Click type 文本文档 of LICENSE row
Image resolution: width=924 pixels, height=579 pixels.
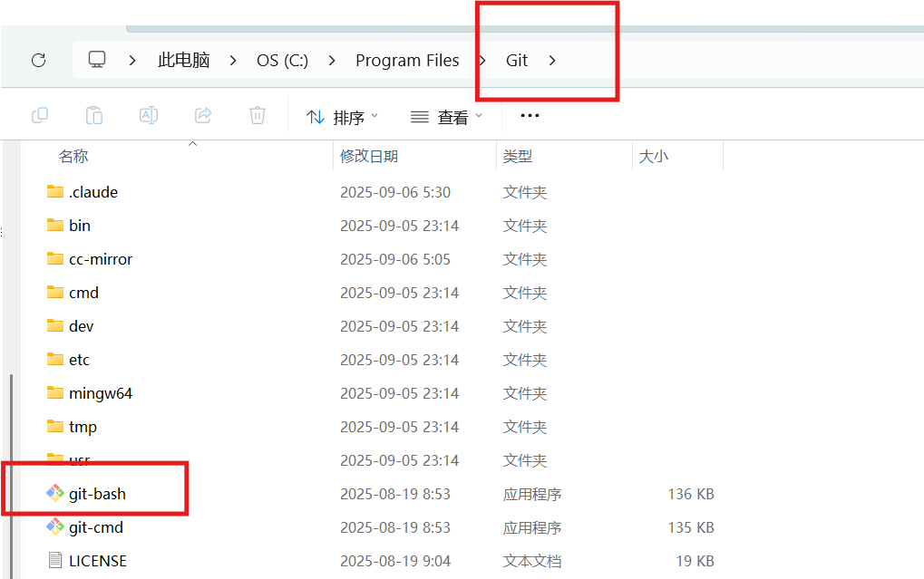pos(532,561)
